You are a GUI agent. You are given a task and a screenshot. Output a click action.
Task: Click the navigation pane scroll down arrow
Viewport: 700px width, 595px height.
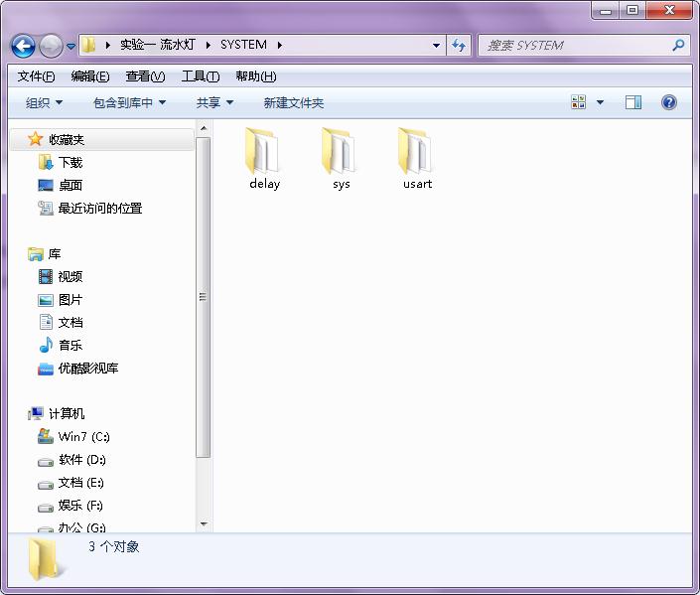204,523
